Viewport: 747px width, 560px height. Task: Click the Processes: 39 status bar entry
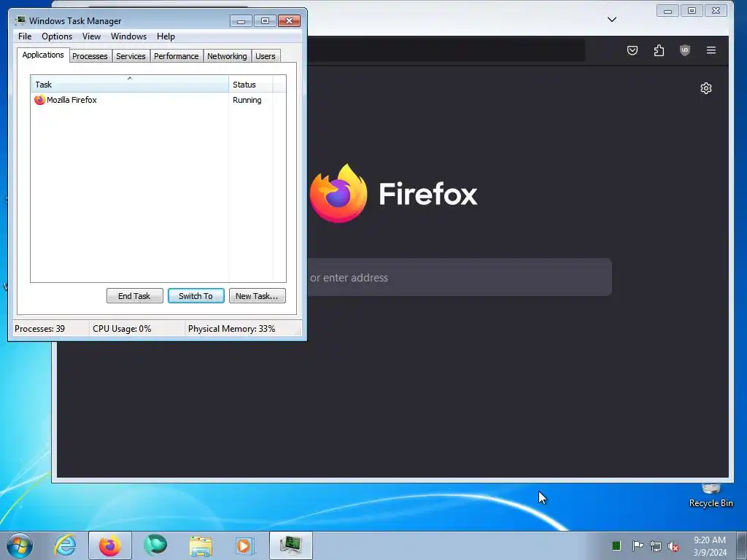[x=40, y=329]
